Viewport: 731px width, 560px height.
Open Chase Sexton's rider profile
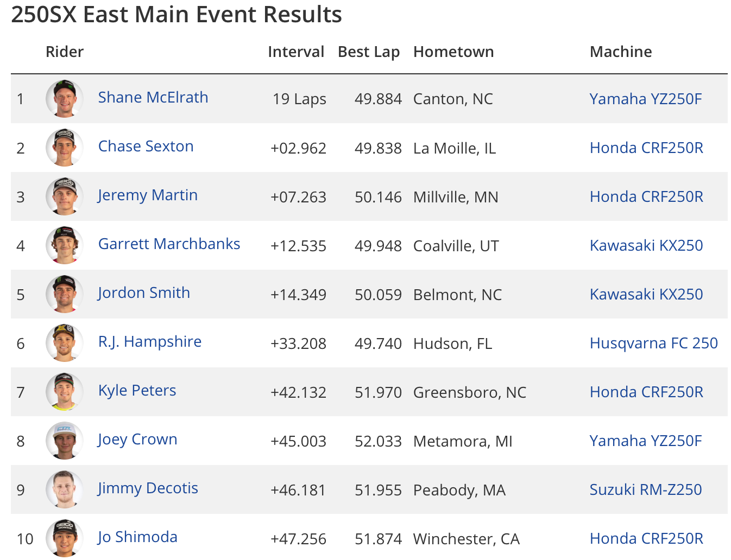[146, 147]
